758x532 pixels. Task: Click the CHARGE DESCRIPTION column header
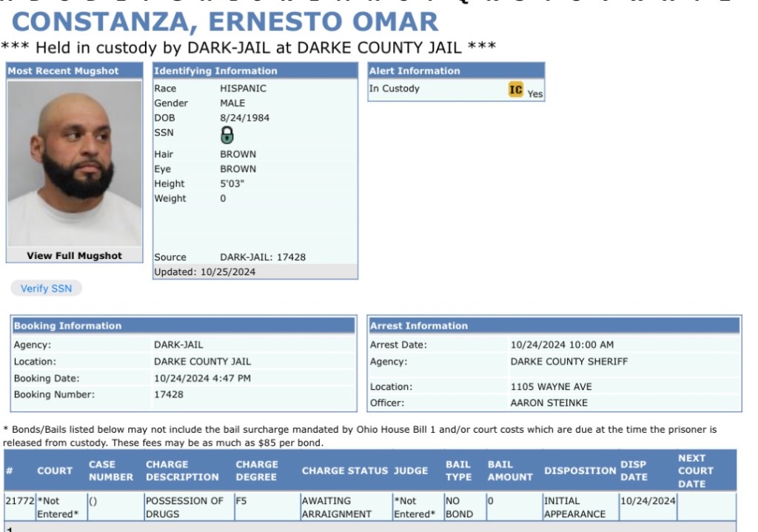(182, 471)
